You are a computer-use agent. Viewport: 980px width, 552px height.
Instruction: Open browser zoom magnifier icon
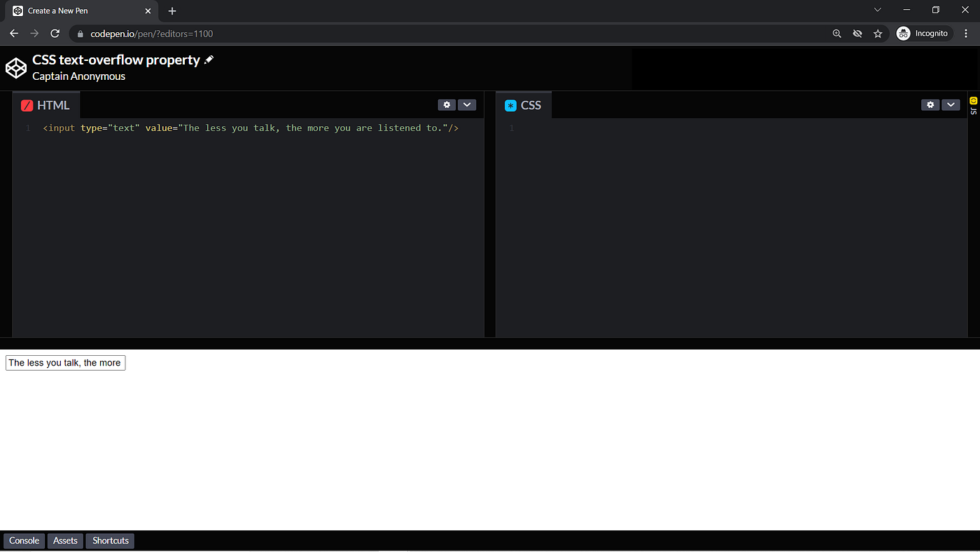click(836, 34)
